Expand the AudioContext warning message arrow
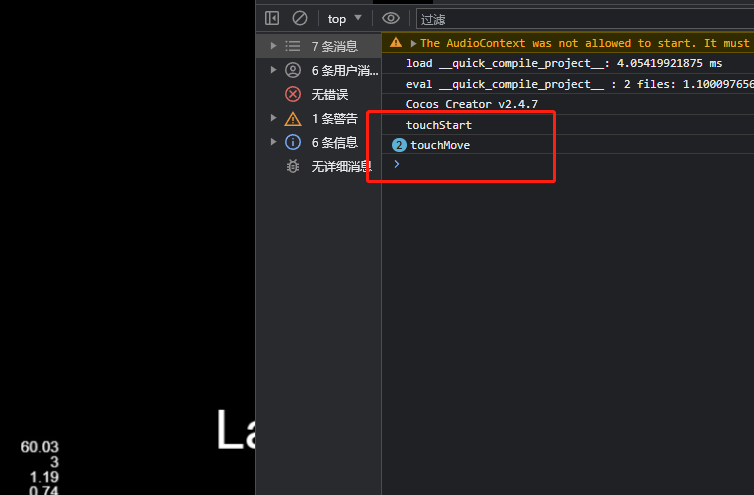The image size is (754, 495). coord(413,43)
